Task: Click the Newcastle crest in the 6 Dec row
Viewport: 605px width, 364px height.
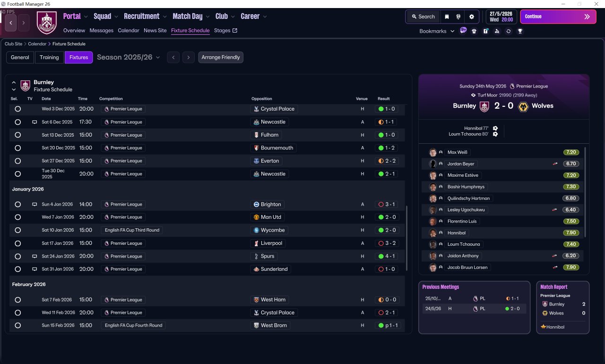Action: pos(256,122)
